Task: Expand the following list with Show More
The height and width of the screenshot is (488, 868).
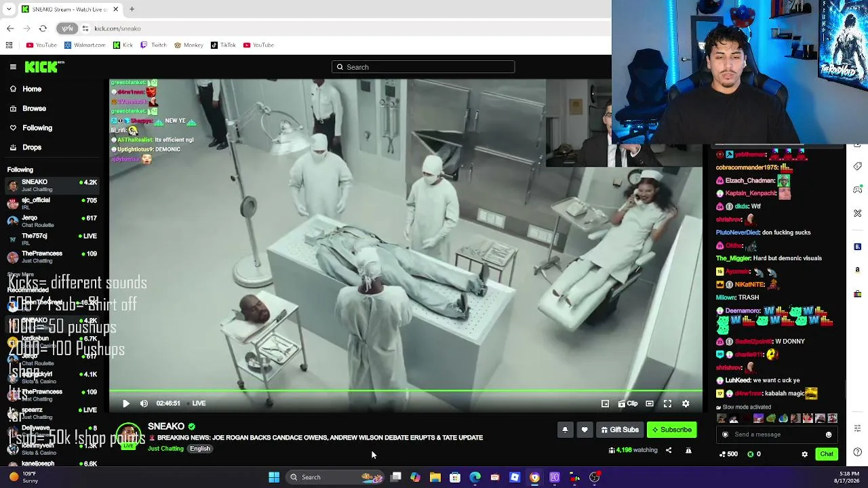Action: (20, 275)
